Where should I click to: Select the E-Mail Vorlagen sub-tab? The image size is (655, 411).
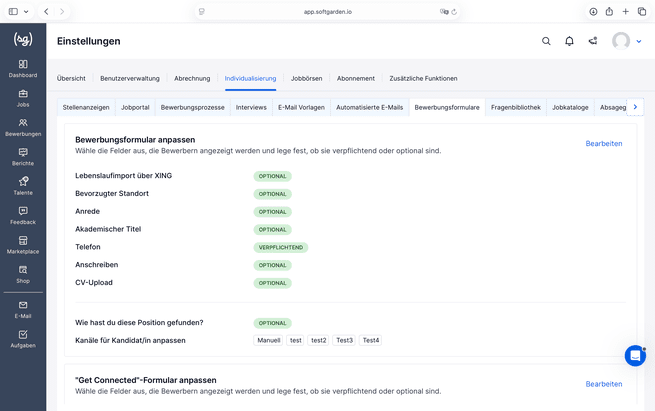301,107
